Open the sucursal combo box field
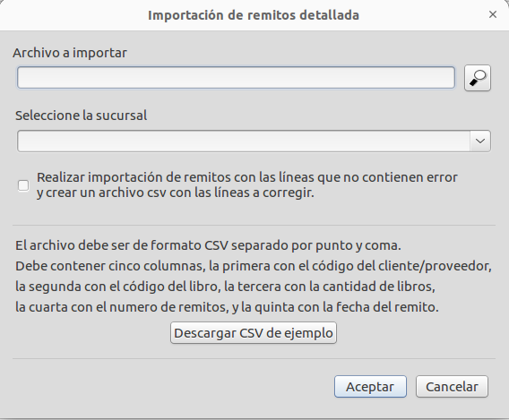This screenshot has height=420, width=509. [x=254, y=141]
